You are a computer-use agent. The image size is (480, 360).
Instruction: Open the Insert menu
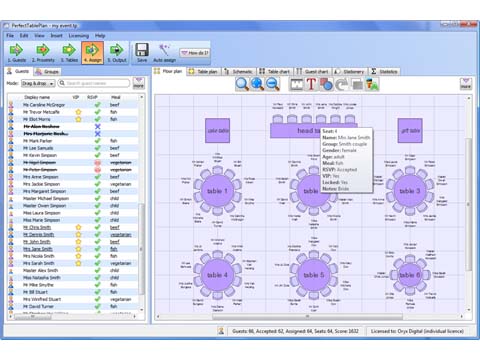pos(56,35)
